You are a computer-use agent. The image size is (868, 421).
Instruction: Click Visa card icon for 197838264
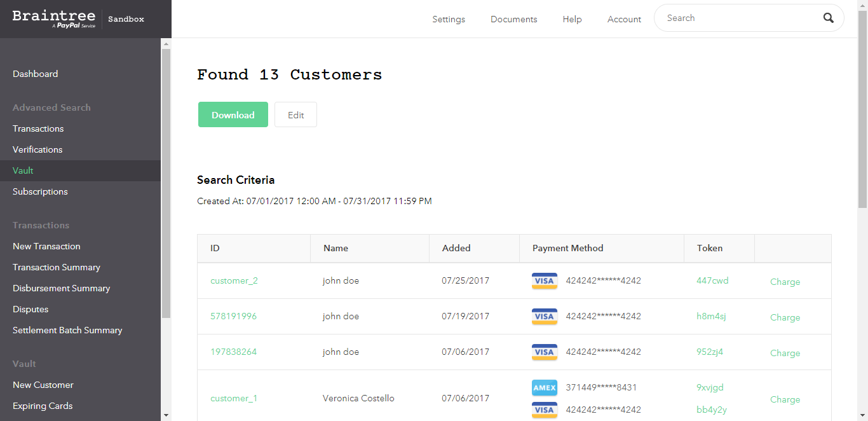pyautogui.click(x=544, y=352)
